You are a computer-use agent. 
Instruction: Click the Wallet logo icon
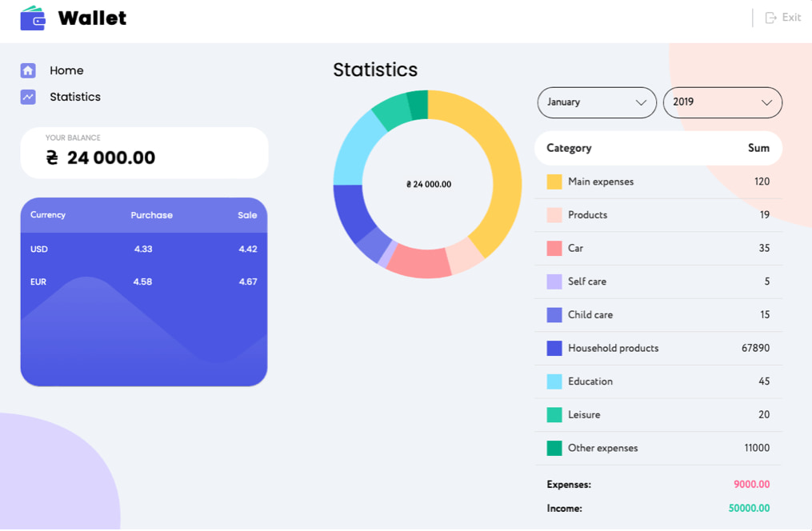(33, 18)
